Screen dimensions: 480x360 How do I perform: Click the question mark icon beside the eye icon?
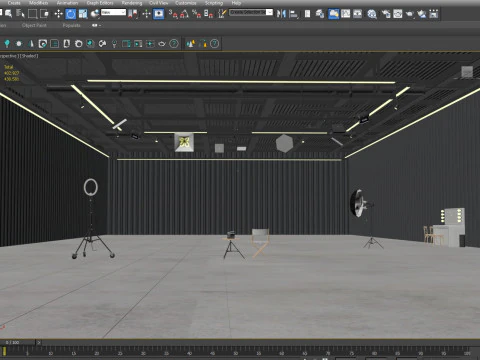click(174, 44)
